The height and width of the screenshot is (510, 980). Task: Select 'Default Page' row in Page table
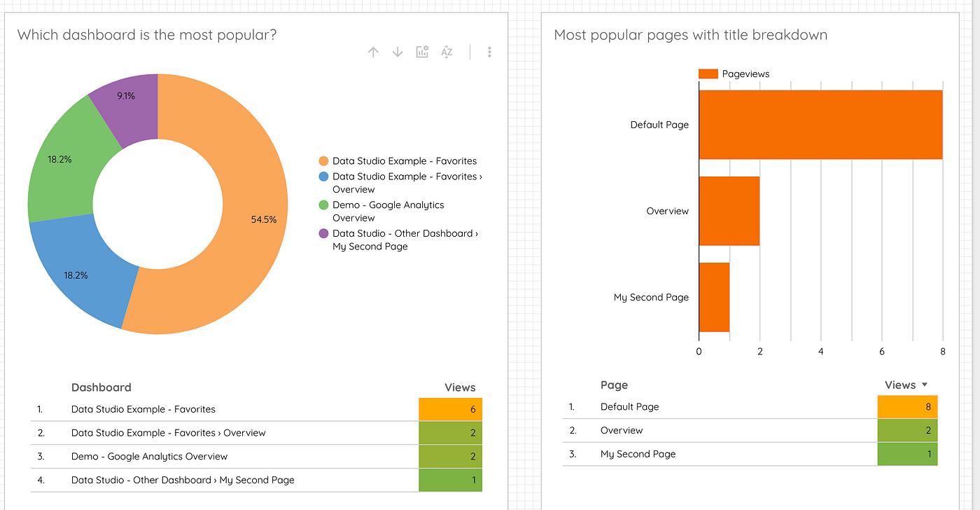[x=750, y=406]
